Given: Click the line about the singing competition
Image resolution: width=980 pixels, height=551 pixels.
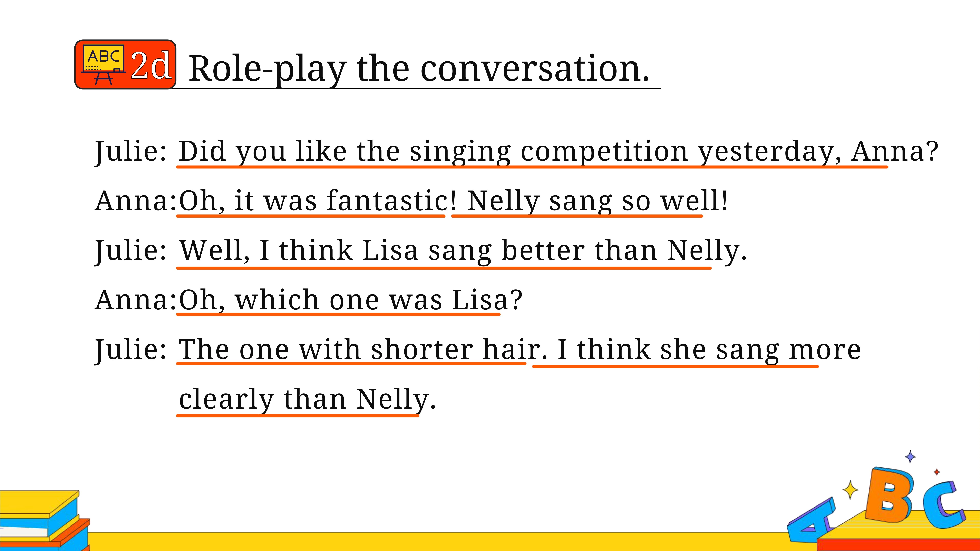Looking at the screenshot, I should (558, 151).
